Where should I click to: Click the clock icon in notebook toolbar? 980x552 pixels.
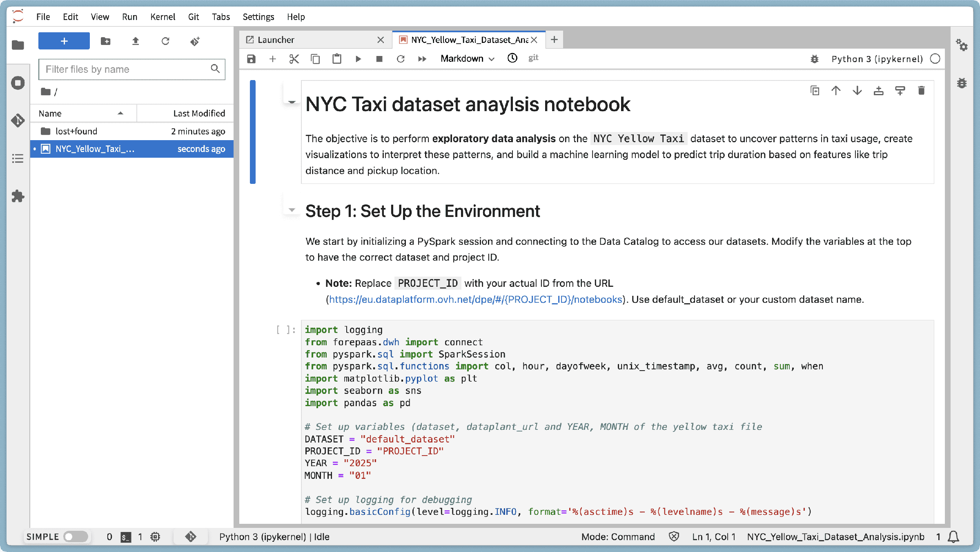coord(512,58)
